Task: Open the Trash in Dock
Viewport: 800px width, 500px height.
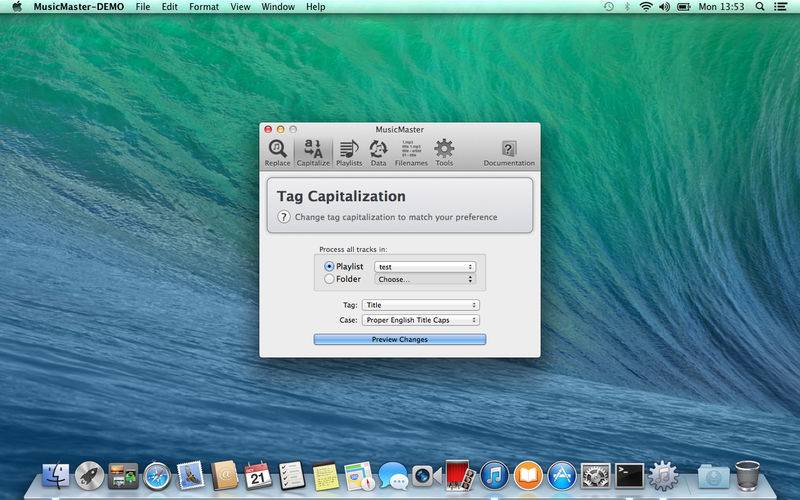Action: click(747, 476)
